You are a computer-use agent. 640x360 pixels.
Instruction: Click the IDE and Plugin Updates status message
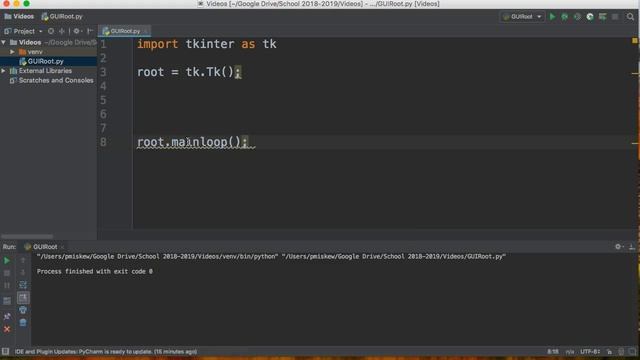(106, 351)
